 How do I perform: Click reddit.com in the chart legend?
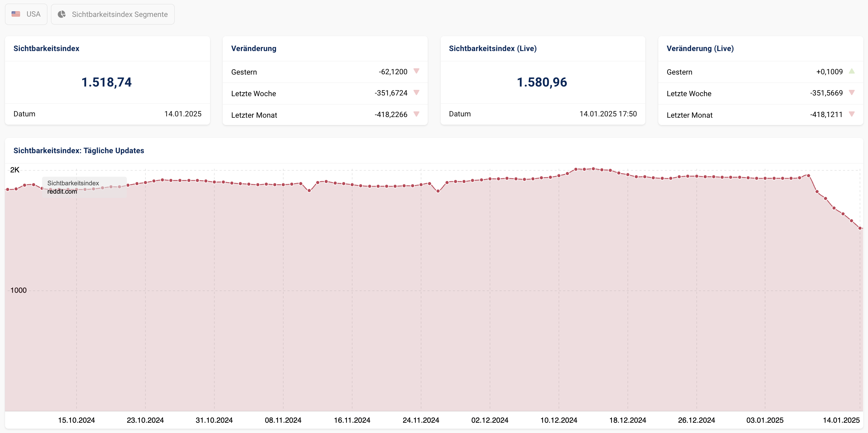62,192
